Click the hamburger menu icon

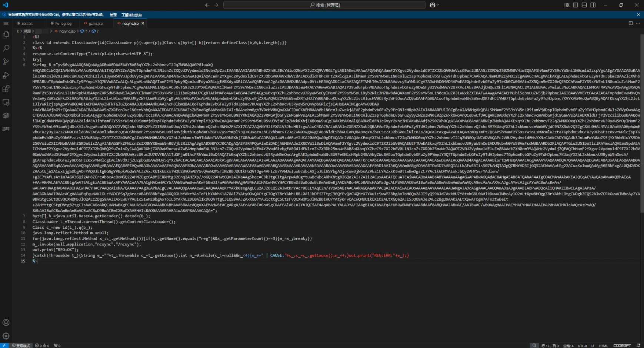[6, 23]
